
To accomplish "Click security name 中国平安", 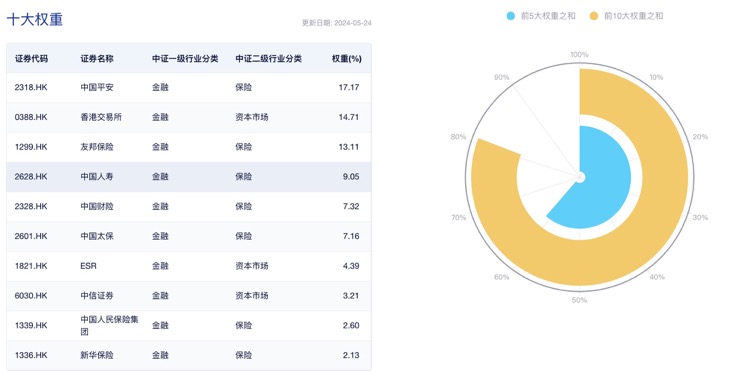I will 97,87.
